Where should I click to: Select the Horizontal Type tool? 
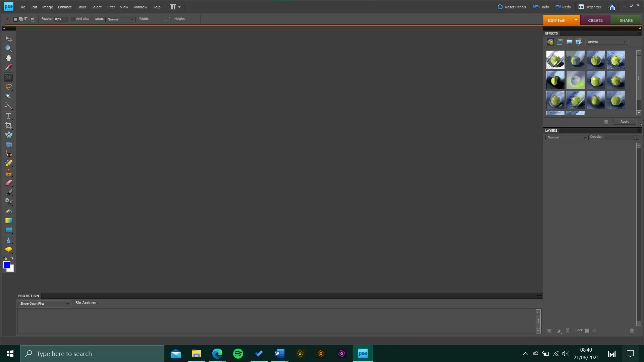coord(8,116)
